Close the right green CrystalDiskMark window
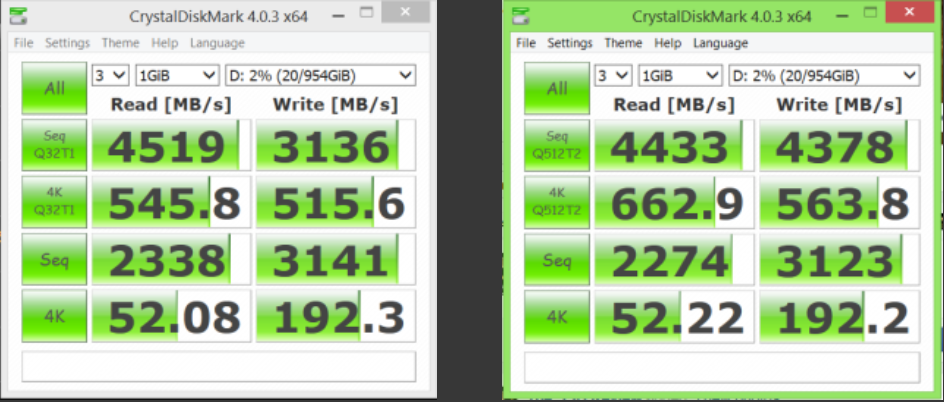Image resolution: width=944 pixels, height=402 pixels. click(909, 11)
